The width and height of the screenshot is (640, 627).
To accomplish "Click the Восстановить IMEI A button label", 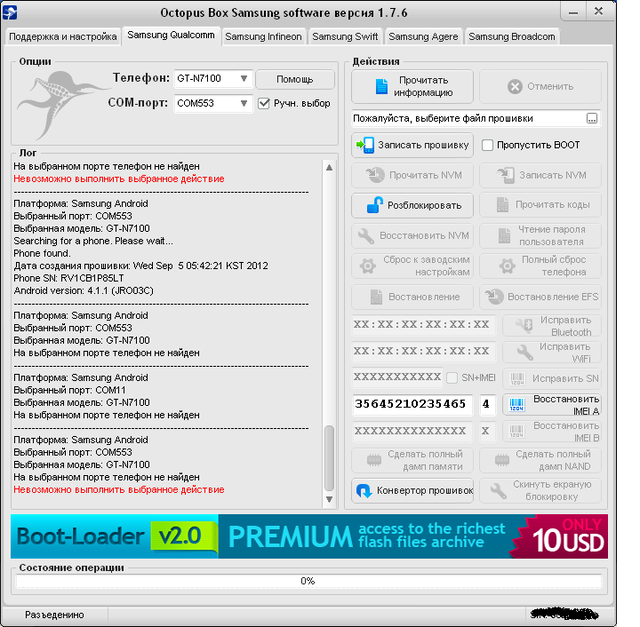I will [566, 405].
